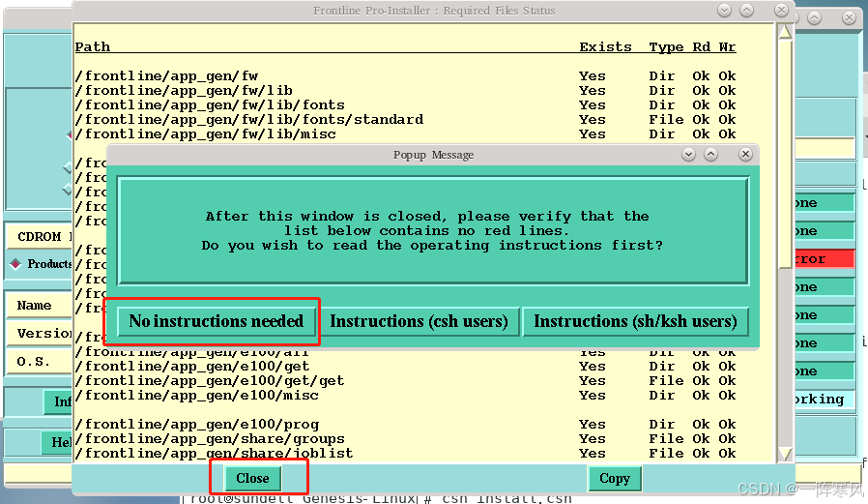Click the Path column header
Screen dimensions: 868x504
[x=93, y=47]
